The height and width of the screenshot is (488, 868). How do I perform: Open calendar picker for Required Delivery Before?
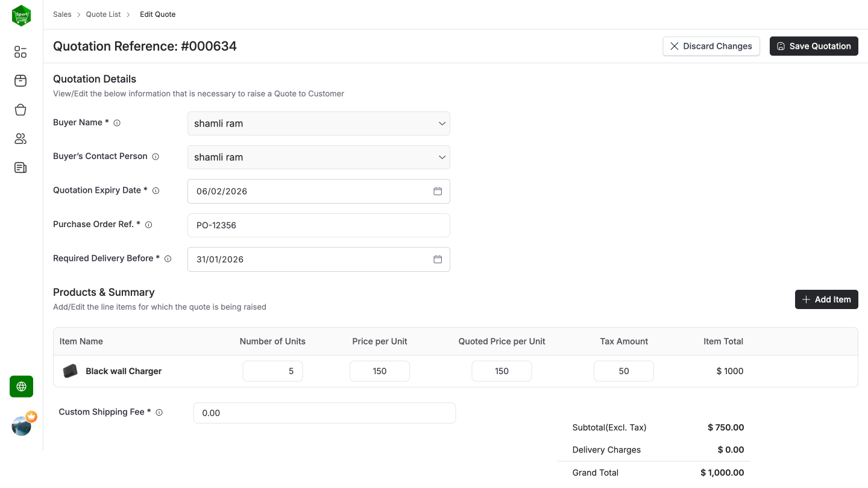click(x=438, y=259)
